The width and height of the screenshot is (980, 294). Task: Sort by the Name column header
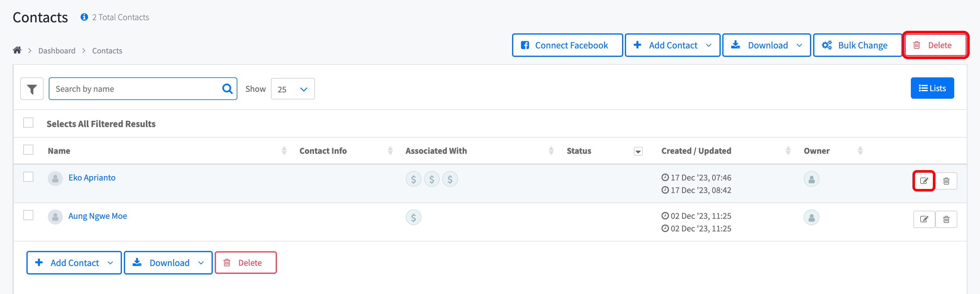point(59,151)
